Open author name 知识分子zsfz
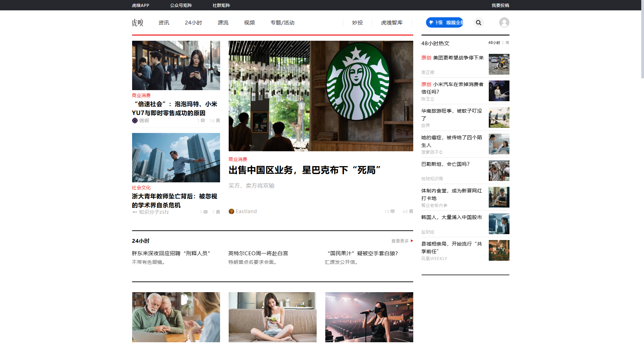644x345 pixels. coord(154,212)
